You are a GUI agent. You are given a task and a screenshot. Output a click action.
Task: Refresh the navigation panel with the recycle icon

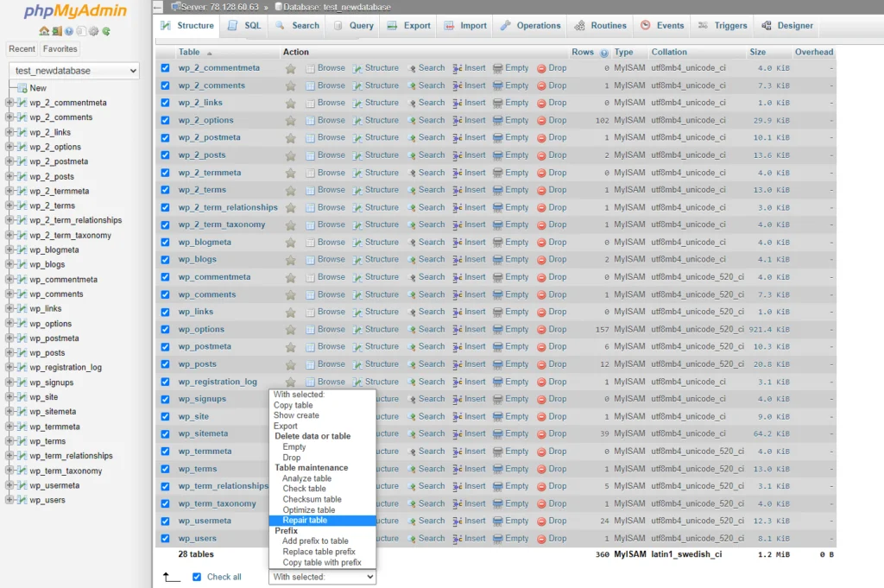(x=106, y=31)
